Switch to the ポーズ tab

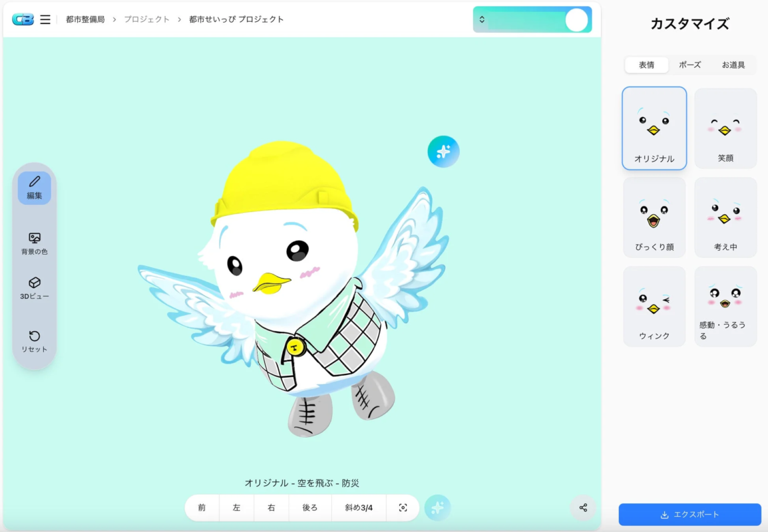coord(691,65)
